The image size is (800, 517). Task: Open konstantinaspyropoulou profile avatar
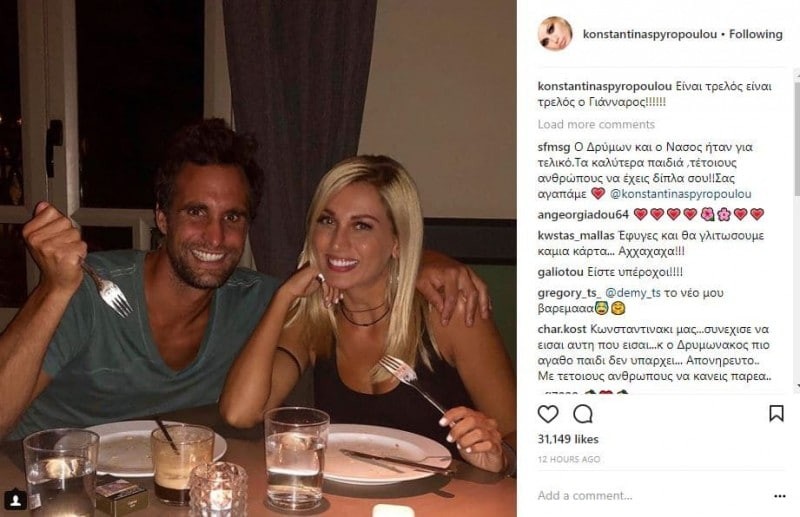pos(555,34)
